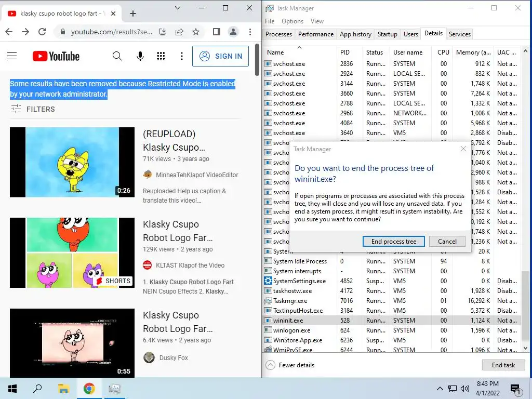Viewport: 532px width, 399px height.
Task: Show hidden tray icons chevron
Action: [440, 389]
